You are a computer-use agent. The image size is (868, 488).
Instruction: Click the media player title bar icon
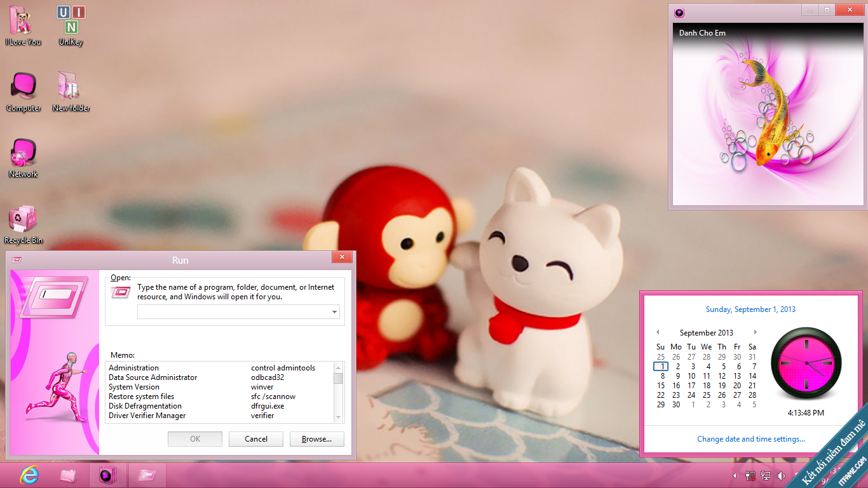(679, 12)
